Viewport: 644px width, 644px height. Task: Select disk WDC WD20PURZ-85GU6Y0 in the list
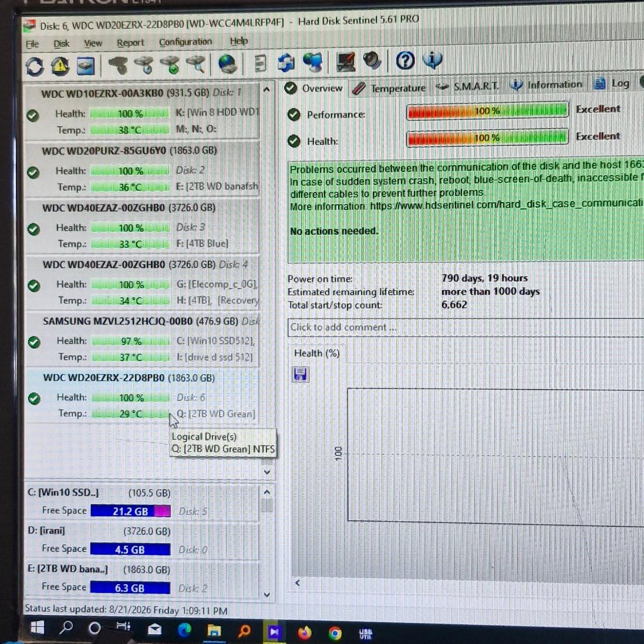pos(142,168)
